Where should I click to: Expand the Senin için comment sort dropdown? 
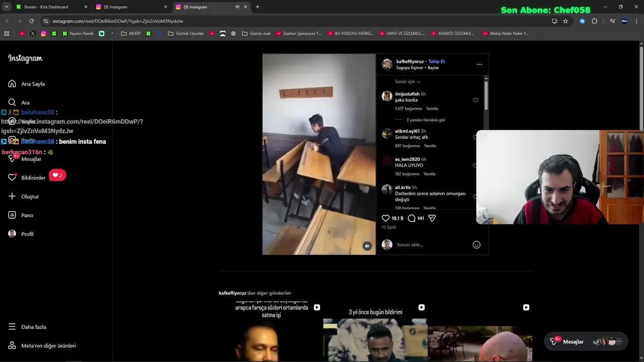[408, 81]
